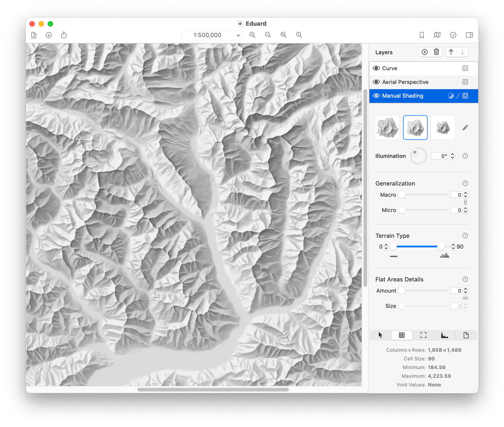This screenshot has height=427, width=504.
Task: Click the zoom out magnifier icon
Action: [x=268, y=35]
